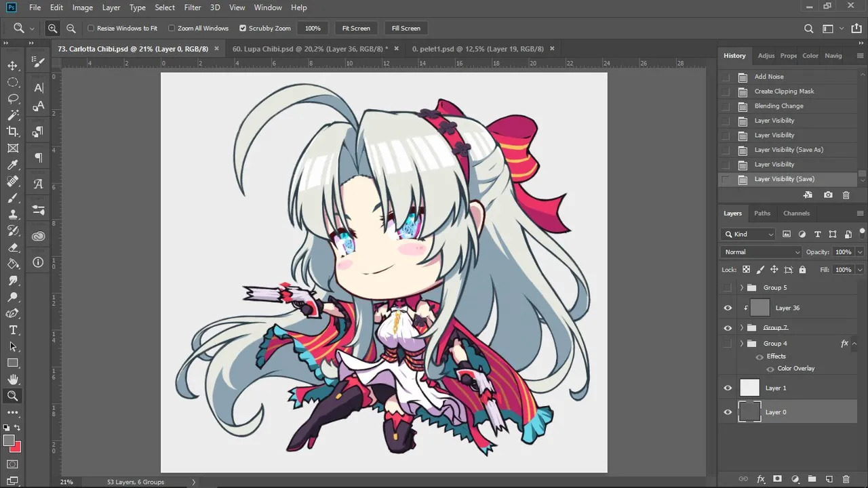
Task: Create a new adjustment layer
Action: point(795,479)
